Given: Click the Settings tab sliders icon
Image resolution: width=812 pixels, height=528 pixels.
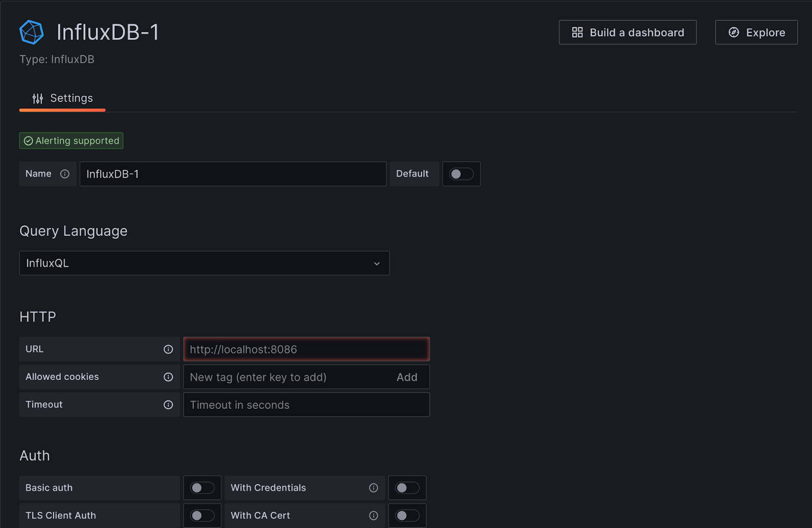Looking at the screenshot, I should [x=38, y=98].
